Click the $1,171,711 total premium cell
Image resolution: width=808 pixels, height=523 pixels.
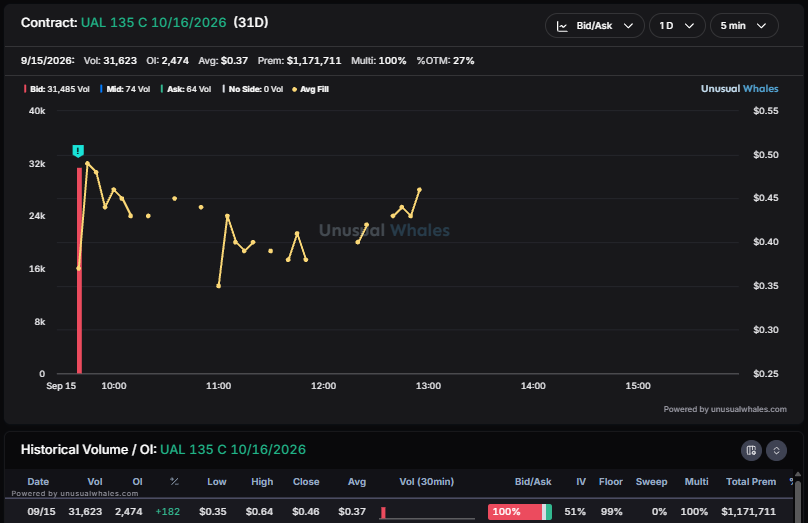pyautogui.click(x=748, y=512)
